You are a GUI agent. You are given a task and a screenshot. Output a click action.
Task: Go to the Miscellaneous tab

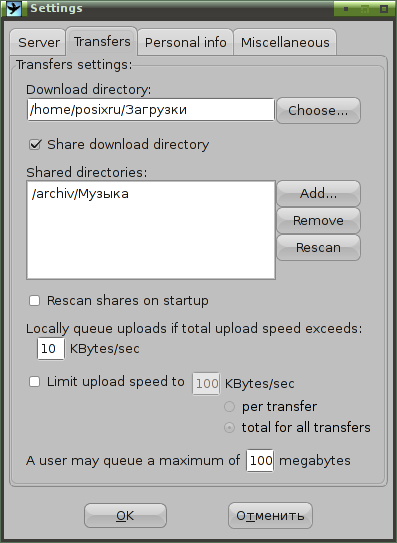tap(285, 42)
